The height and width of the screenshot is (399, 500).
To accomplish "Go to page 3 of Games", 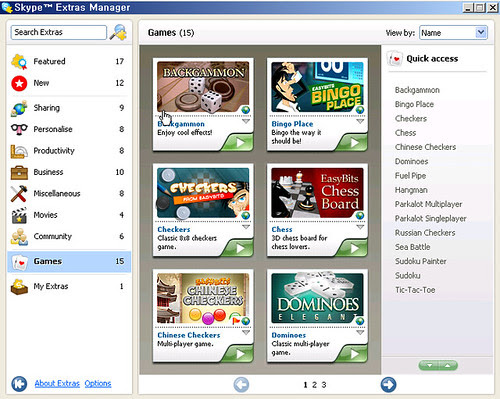I will pos(324,385).
